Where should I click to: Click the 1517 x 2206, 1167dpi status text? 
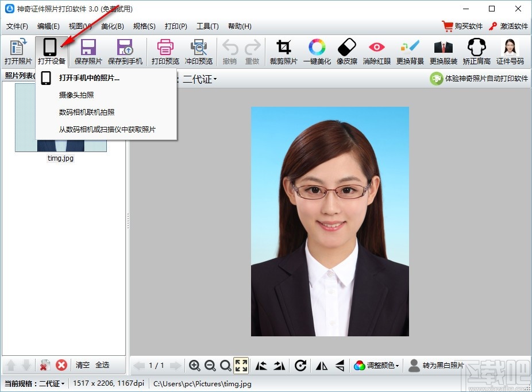click(x=109, y=383)
